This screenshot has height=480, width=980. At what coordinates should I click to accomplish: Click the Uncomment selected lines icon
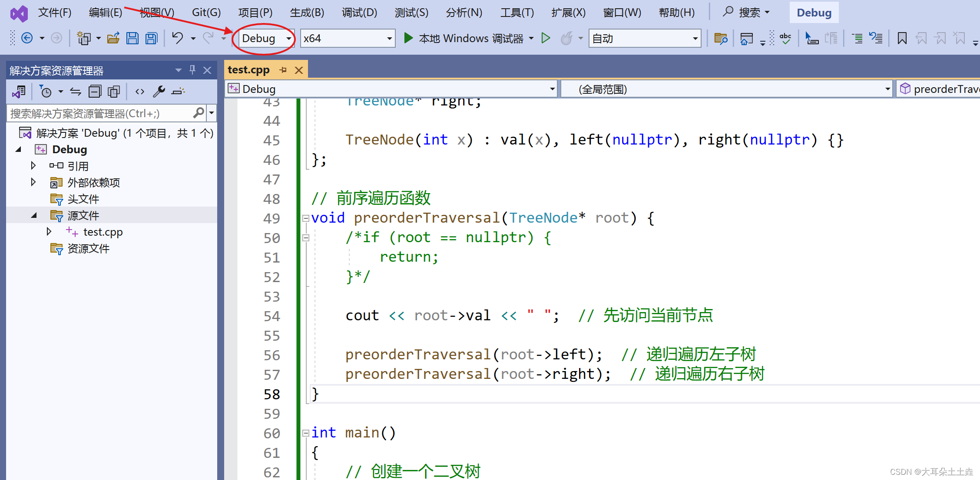pyautogui.click(x=876, y=38)
